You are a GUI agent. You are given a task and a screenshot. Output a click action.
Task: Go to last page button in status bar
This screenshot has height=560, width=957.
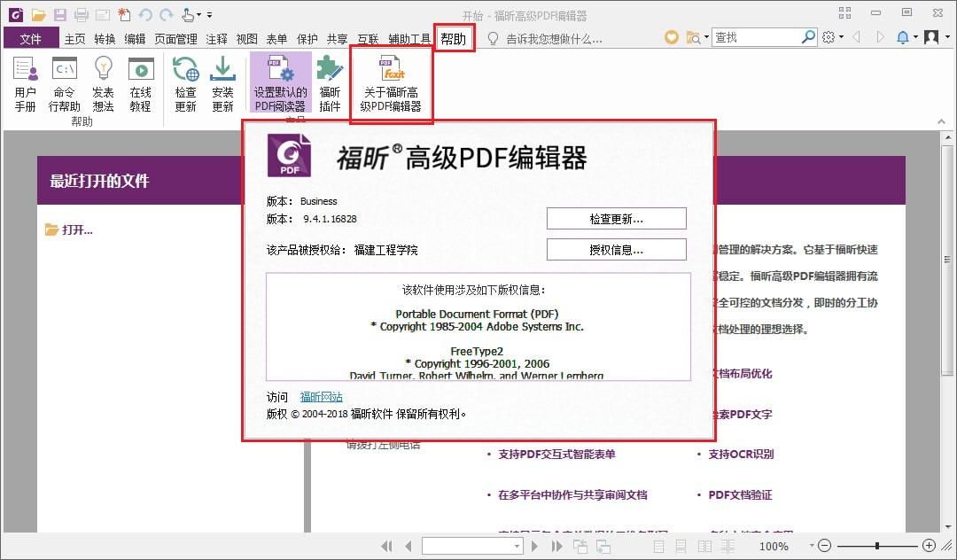(556, 546)
